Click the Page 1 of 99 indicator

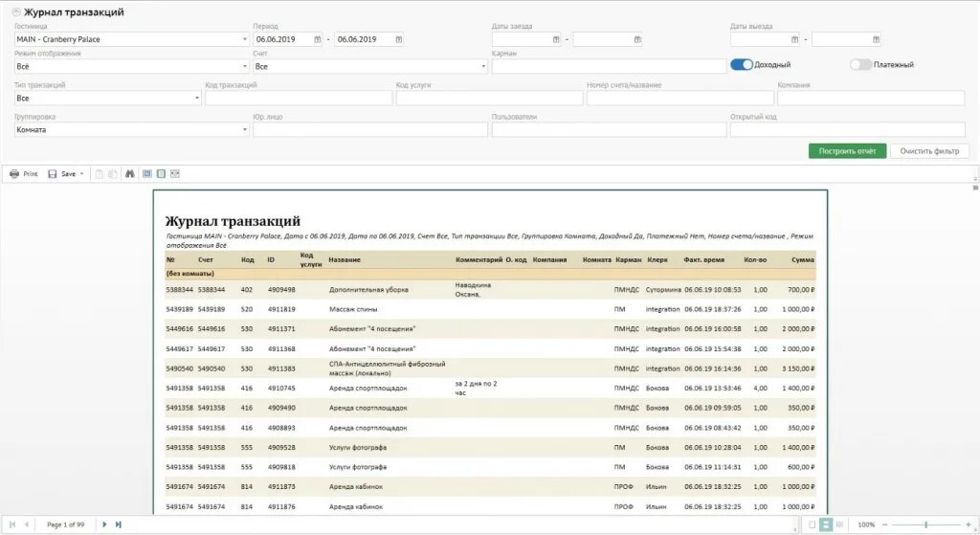[66, 524]
